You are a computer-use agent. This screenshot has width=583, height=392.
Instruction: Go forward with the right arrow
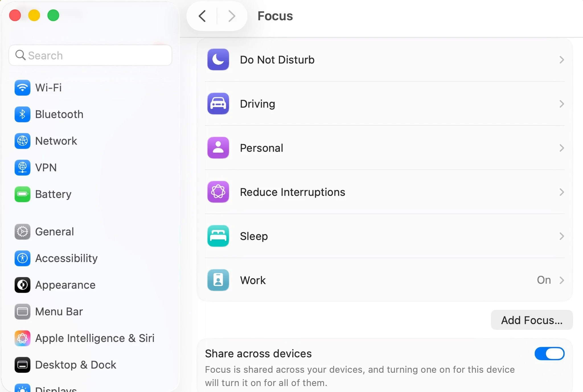(232, 16)
